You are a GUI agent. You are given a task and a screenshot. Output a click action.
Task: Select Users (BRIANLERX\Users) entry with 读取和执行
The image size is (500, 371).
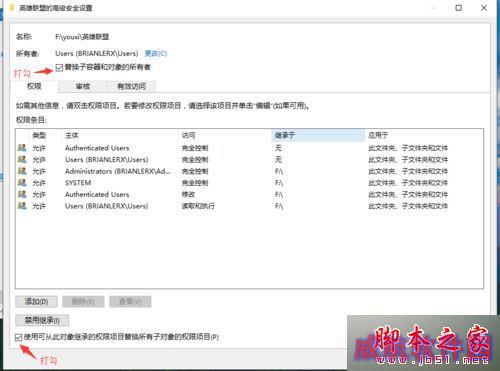coord(249,206)
